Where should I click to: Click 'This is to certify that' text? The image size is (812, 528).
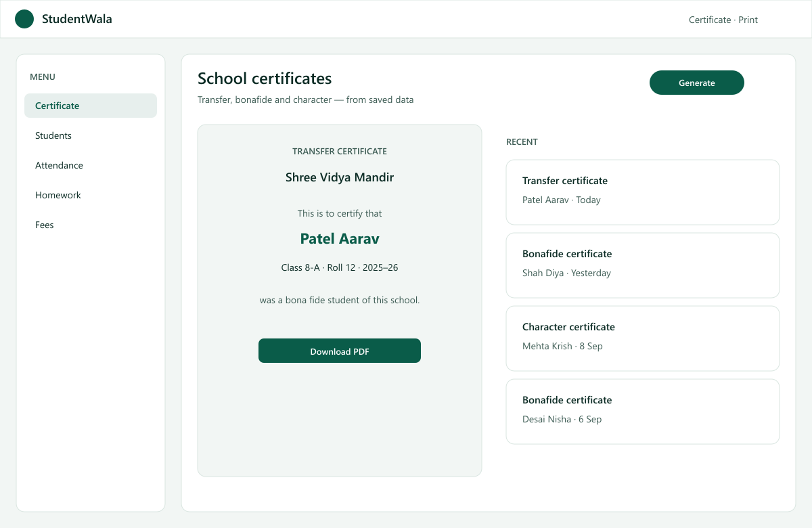(x=340, y=213)
